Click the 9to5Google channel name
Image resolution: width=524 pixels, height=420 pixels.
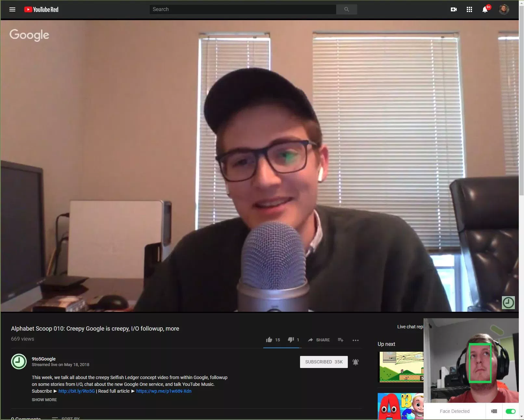[x=44, y=359]
